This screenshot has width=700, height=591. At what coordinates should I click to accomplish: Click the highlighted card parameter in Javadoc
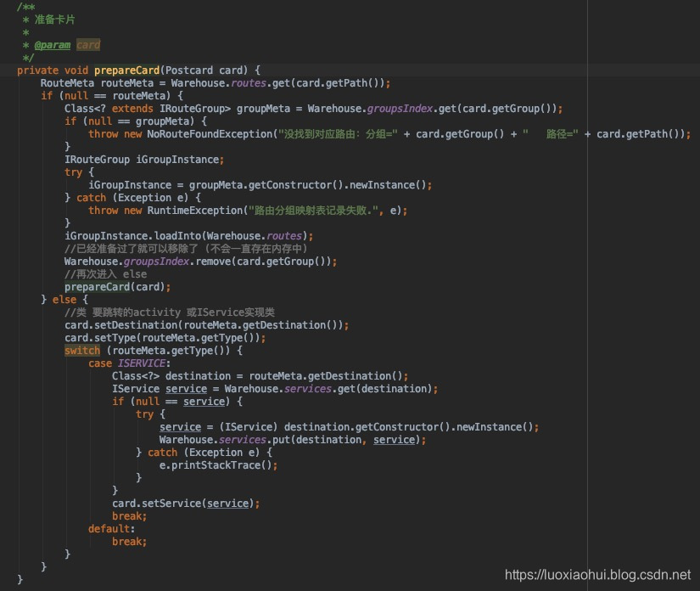click(x=88, y=45)
